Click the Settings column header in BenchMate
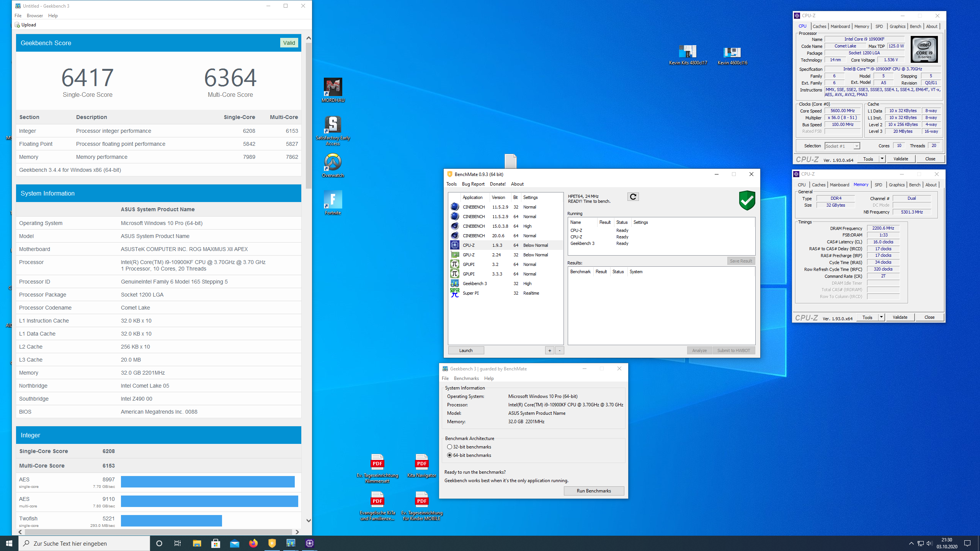The image size is (980, 551). (530, 197)
